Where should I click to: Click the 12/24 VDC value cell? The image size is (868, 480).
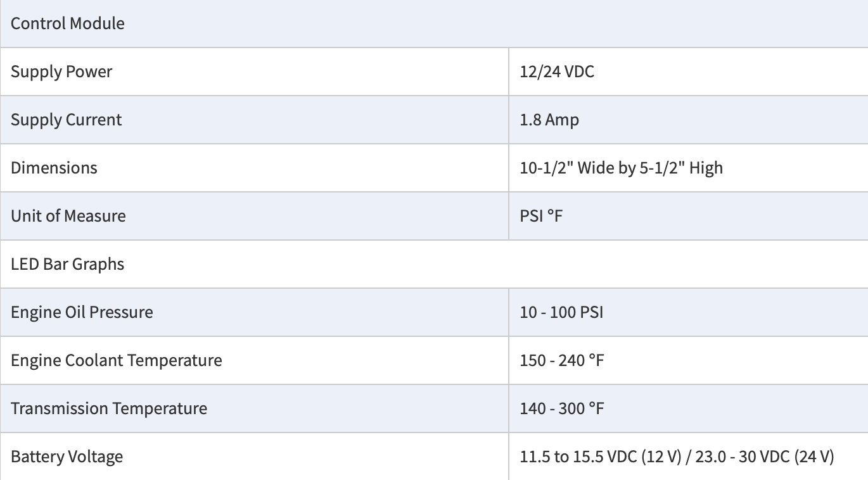pos(557,72)
